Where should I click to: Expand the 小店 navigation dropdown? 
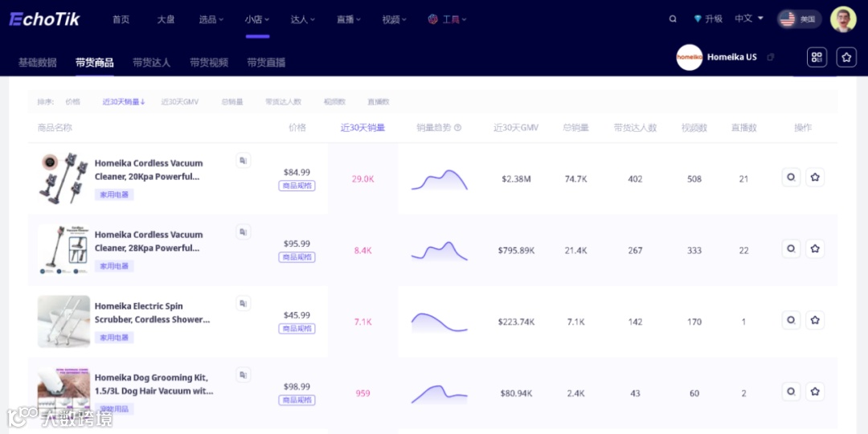point(257,19)
